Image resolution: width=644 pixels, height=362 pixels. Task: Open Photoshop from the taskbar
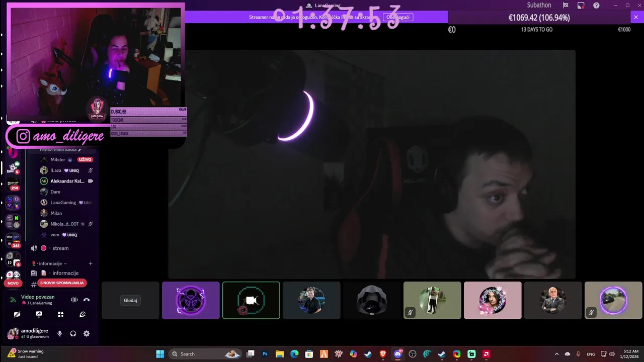[x=265, y=354]
